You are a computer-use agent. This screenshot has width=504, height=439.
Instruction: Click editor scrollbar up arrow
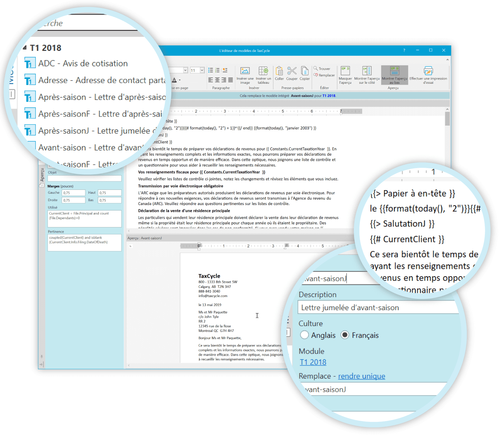click(447, 109)
